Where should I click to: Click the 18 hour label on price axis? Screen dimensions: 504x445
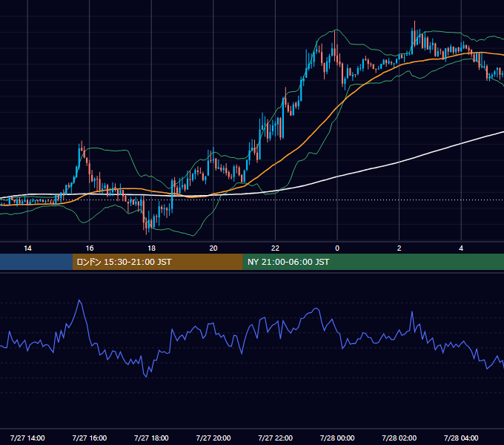(x=151, y=248)
